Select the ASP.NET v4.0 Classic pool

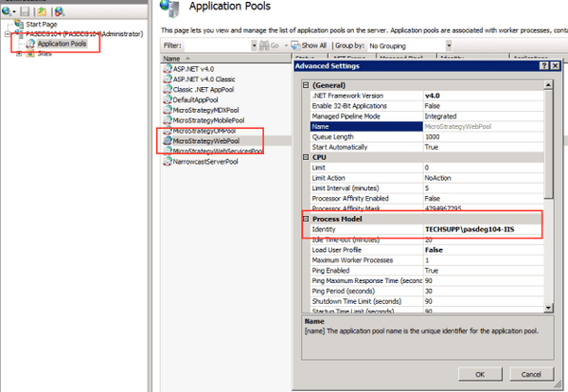tap(204, 80)
